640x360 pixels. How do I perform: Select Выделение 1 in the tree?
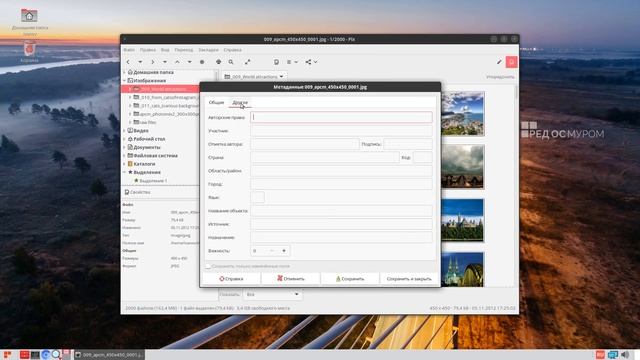(x=153, y=180)
